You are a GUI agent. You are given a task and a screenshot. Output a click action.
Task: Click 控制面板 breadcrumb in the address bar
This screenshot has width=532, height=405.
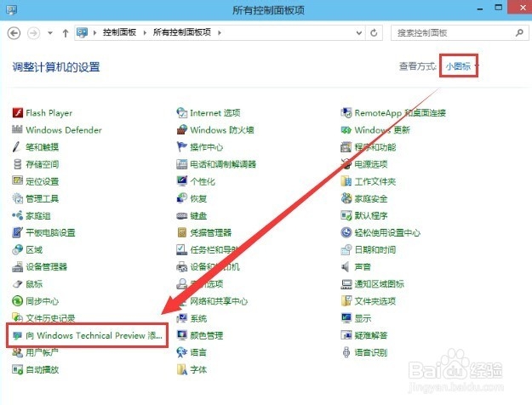119,32
